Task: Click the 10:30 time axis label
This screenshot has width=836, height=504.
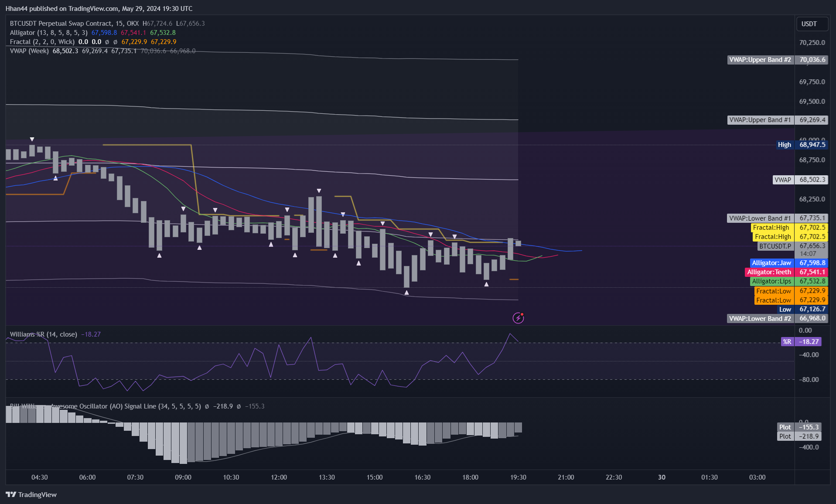Action: pyautogui.click(x=231, y=477)
